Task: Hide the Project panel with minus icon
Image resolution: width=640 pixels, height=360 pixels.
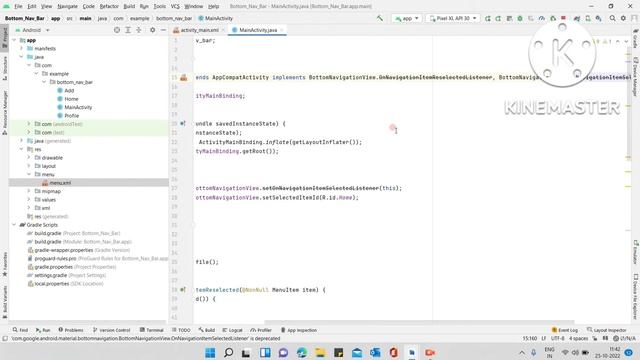Action: click(x=163, y=30)
